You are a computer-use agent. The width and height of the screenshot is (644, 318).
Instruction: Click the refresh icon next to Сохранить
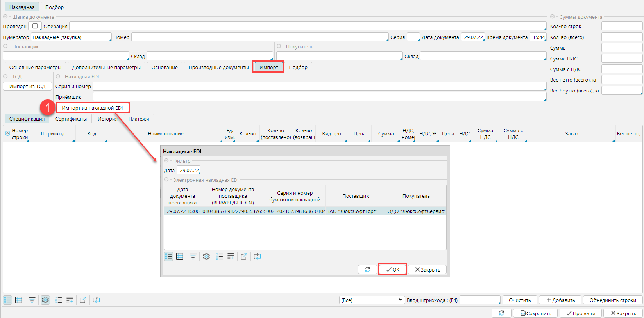coord(501,313)
